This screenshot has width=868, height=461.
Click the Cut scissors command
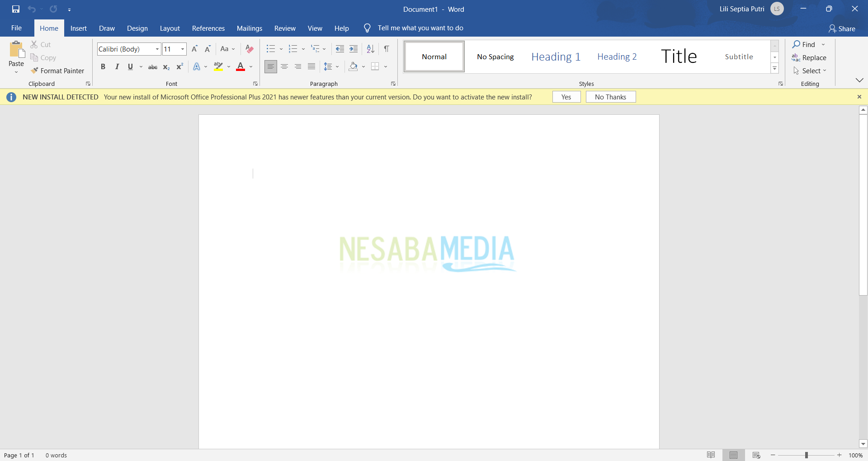click(41, 44)
